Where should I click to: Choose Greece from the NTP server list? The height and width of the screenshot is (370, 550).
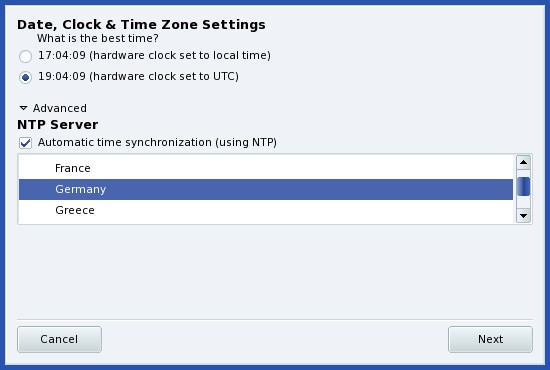(266, 210)
